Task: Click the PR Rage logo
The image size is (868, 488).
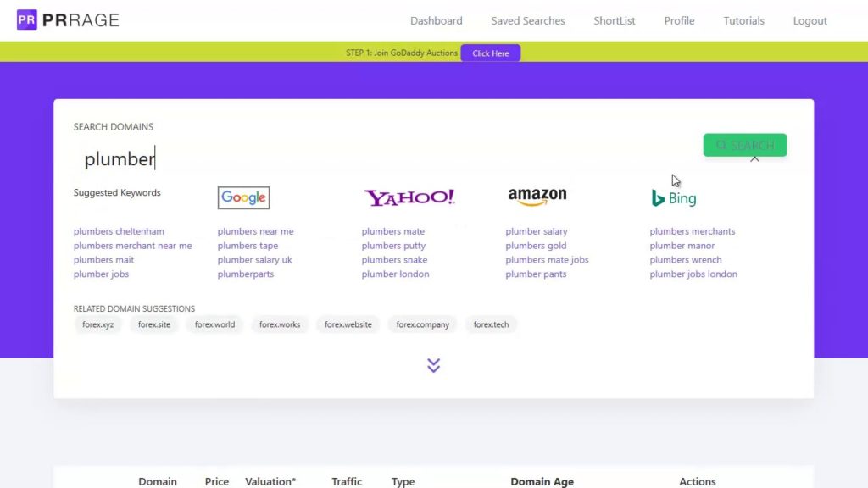Action: click(68, 20)
